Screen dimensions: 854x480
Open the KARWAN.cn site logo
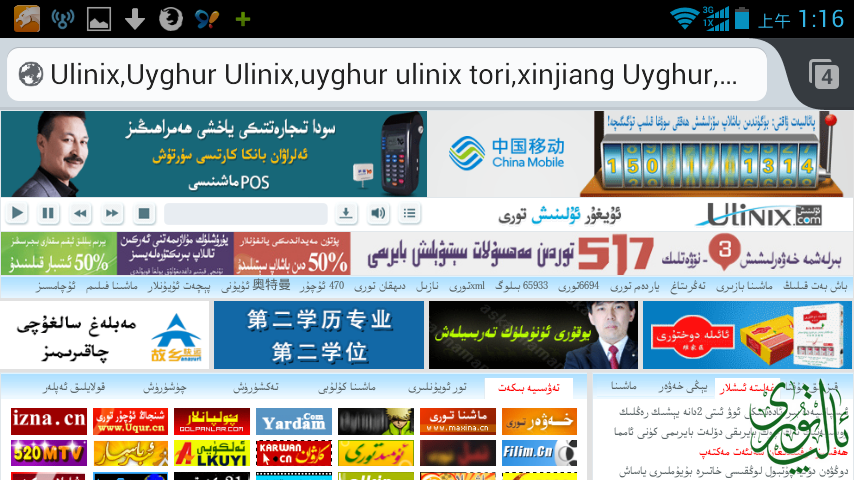[294, 453]
